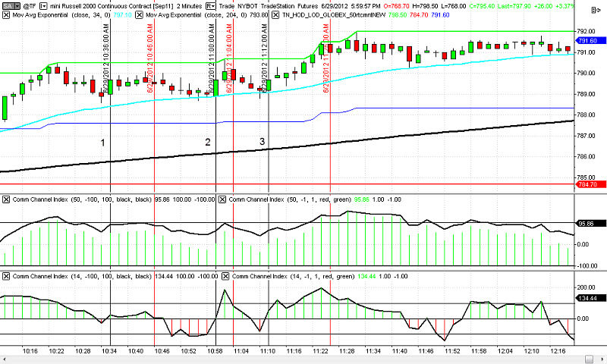Click the 6/29/2012 date in status line
Image resolution: width=607 pixels, height=364 pixels.
(x=333, y=6)
